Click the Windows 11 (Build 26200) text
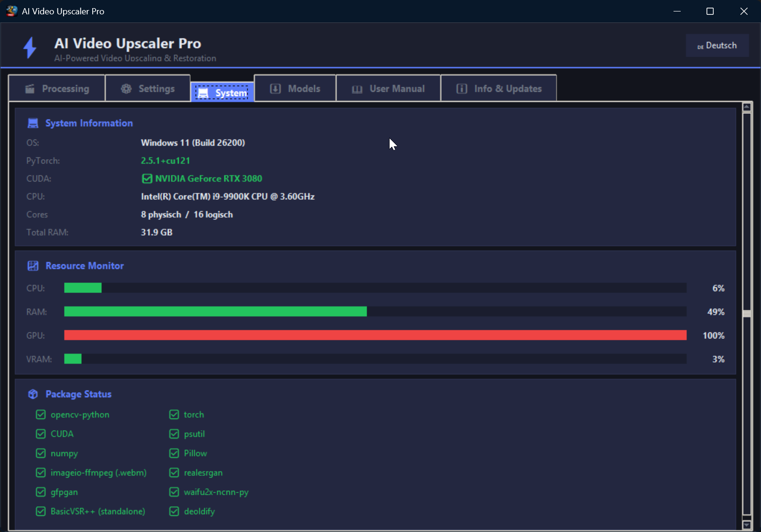 (193, 143)
